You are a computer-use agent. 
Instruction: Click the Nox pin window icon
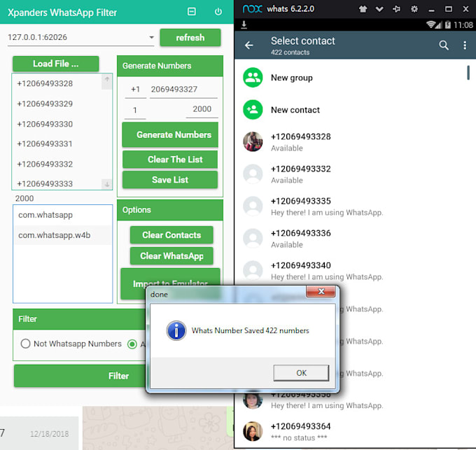[396, 9]
